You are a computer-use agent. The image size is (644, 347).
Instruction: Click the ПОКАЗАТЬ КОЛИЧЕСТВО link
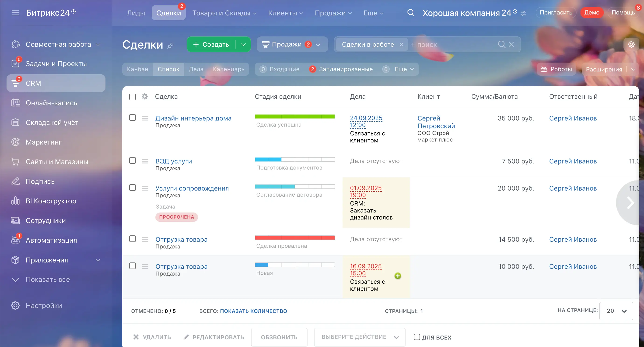tap(253, 311)
